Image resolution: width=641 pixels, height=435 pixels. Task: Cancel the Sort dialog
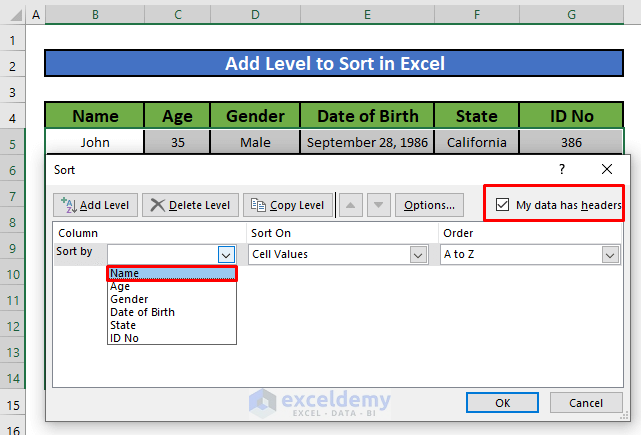(x=586, y=402)
